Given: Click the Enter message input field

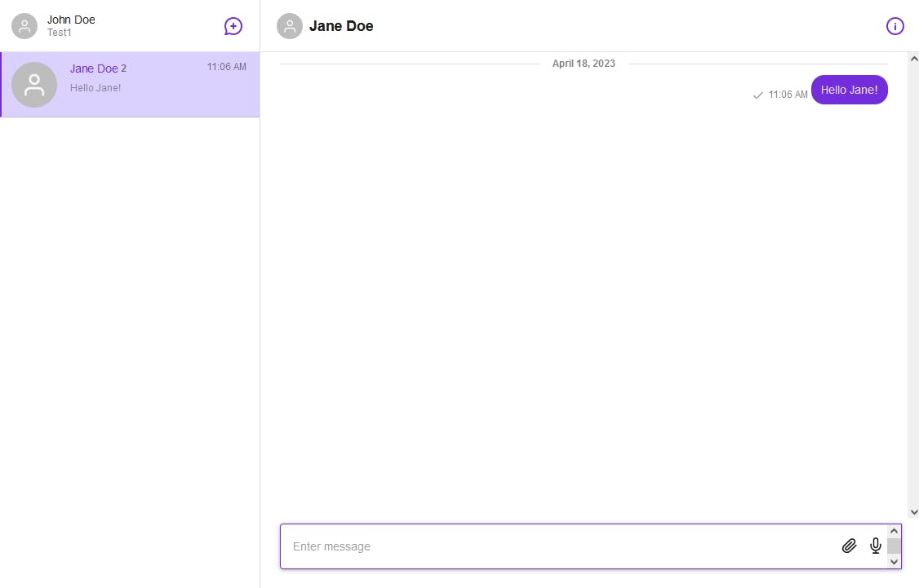Looking at the screenshot, I should (x=555, y=546).
